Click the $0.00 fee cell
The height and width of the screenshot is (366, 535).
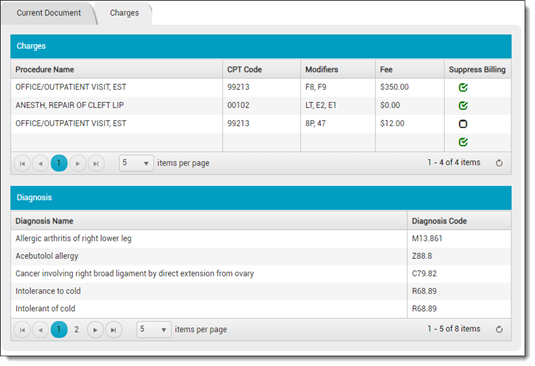(410, 105)
